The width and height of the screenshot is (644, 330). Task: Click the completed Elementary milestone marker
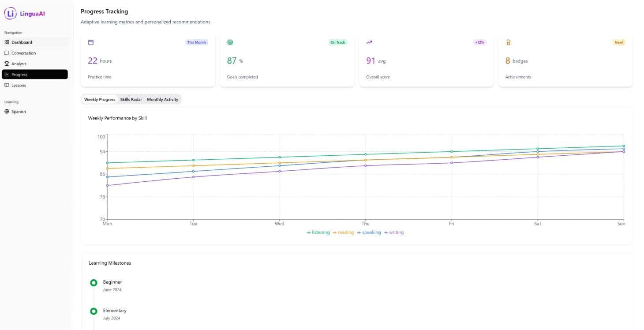tap(94, 311)
